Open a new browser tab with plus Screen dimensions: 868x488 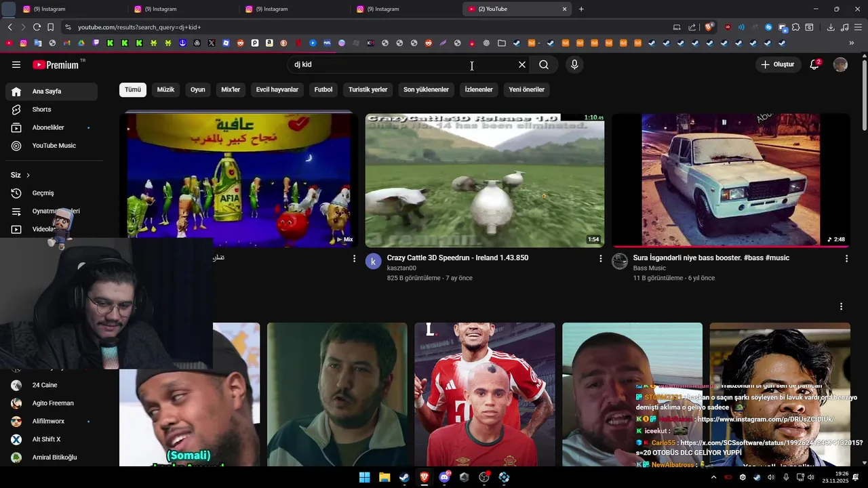click(x=581, y=9)
